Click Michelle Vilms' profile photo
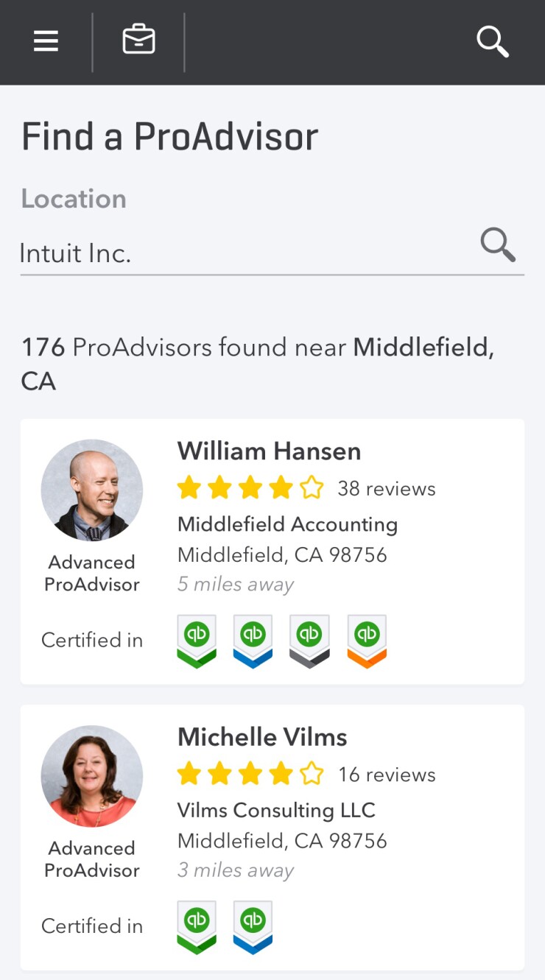The image size is (545, 980). [91, 775]
